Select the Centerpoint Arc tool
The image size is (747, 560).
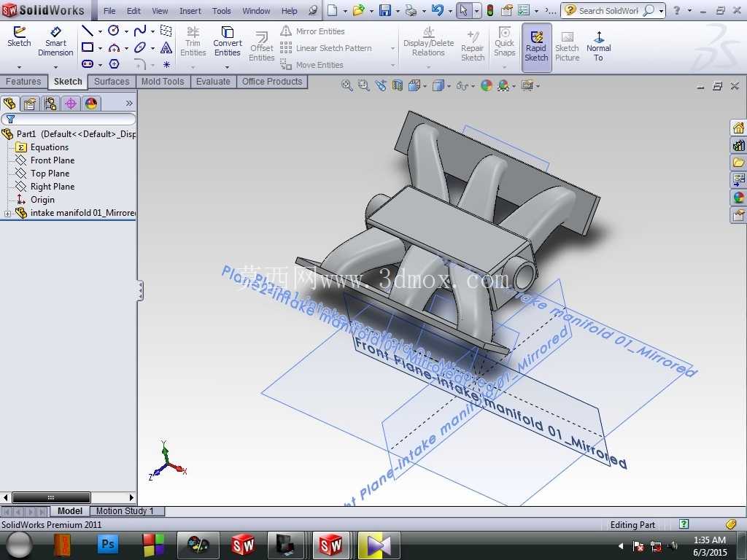114,47
